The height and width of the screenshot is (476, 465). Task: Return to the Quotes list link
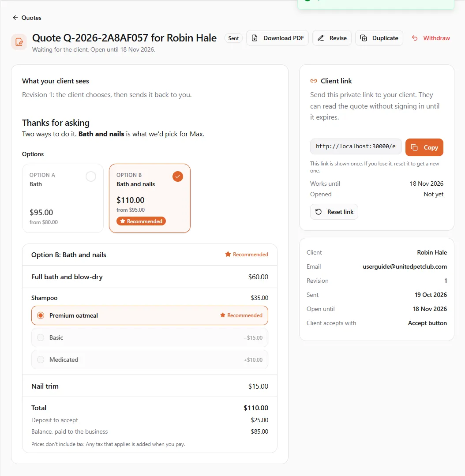[x=31, y=18]
